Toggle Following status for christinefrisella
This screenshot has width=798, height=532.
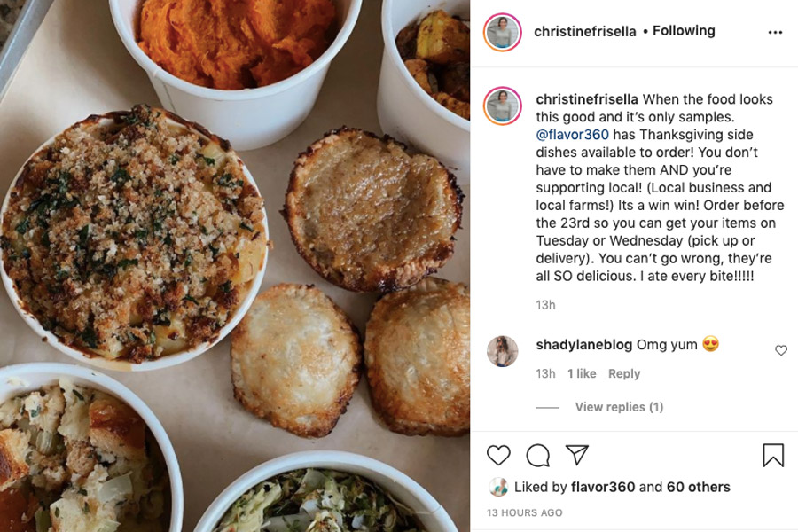point(684,31)
